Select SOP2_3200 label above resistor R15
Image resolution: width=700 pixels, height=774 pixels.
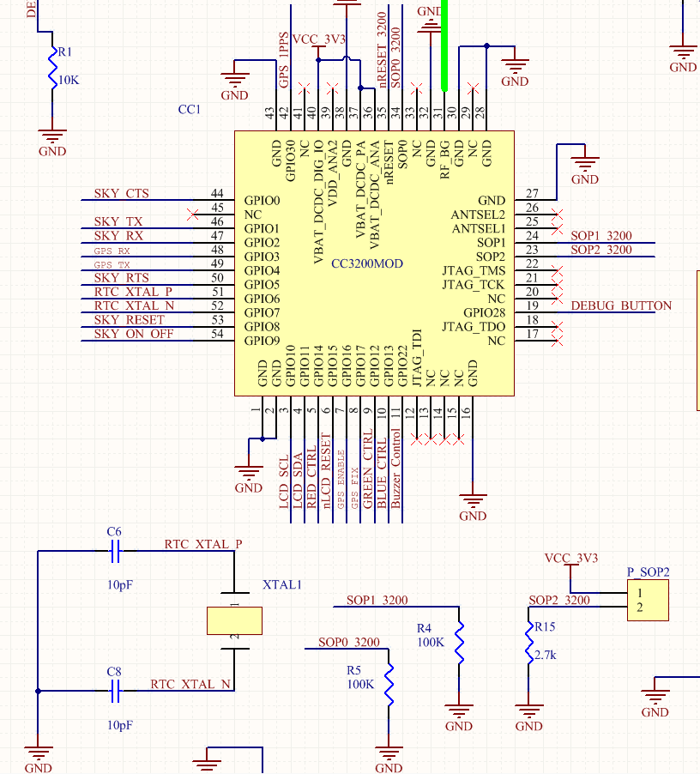[559, 601]
